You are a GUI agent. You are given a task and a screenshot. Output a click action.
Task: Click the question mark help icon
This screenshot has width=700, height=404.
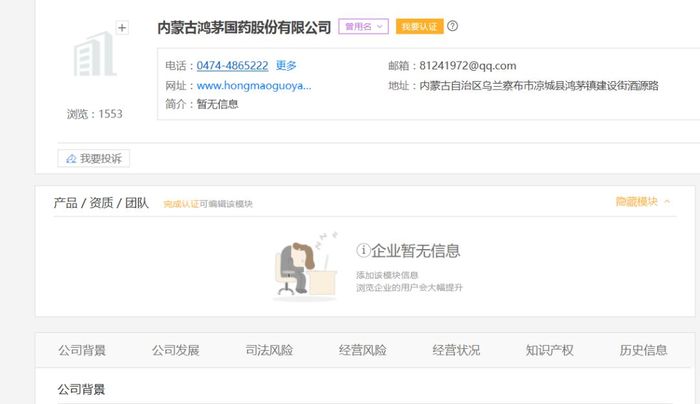pos(452,26)
